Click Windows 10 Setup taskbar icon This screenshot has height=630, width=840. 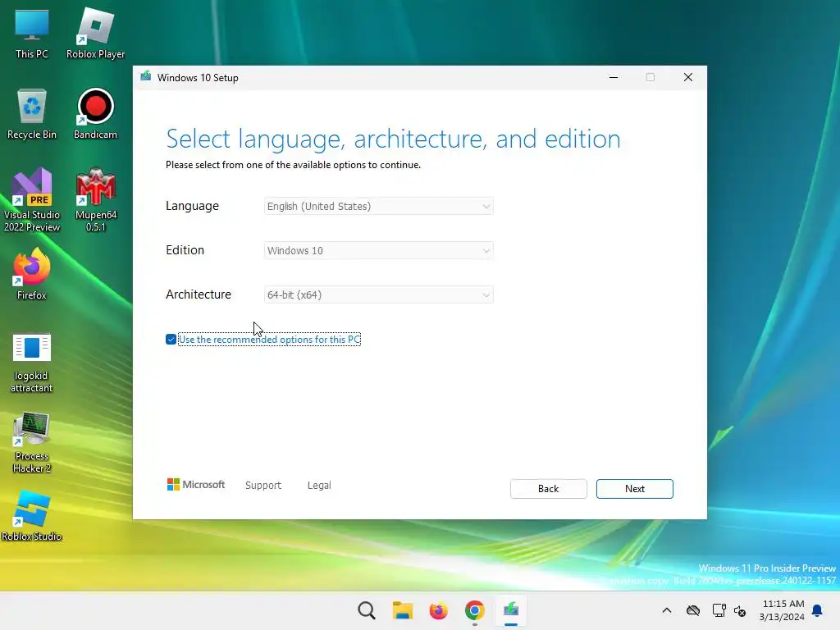(510, 610)
